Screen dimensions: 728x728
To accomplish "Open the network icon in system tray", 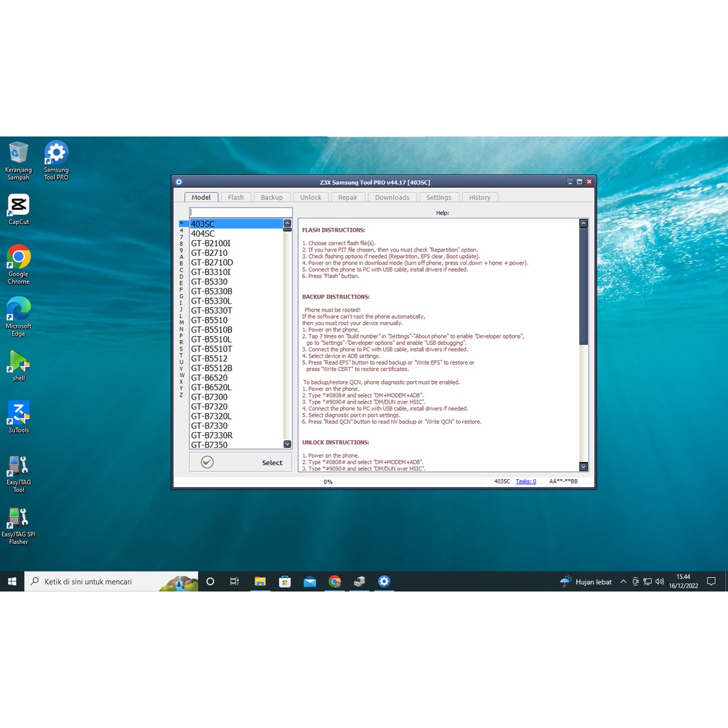I will (x=648, y=582).
